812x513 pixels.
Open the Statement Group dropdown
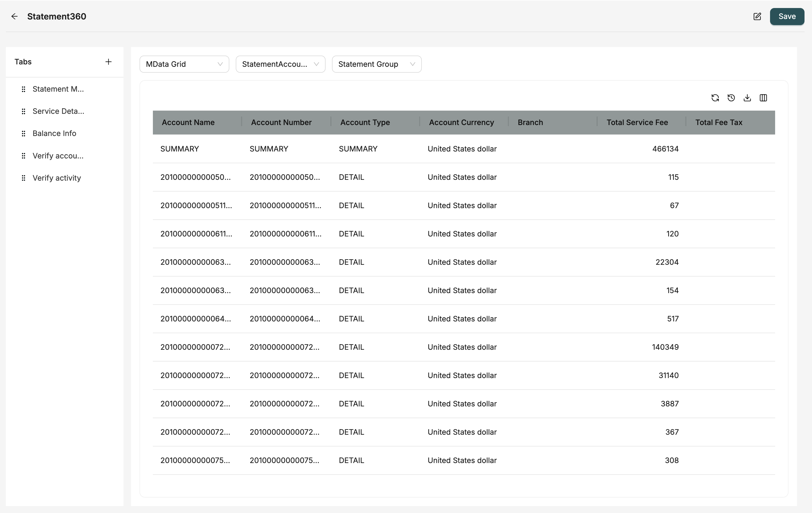[x=376, y=64]
